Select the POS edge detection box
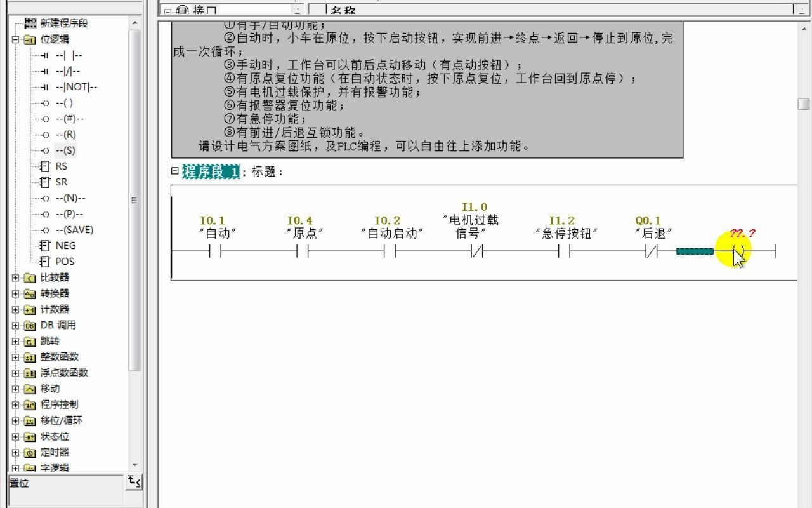 [65, 262]
